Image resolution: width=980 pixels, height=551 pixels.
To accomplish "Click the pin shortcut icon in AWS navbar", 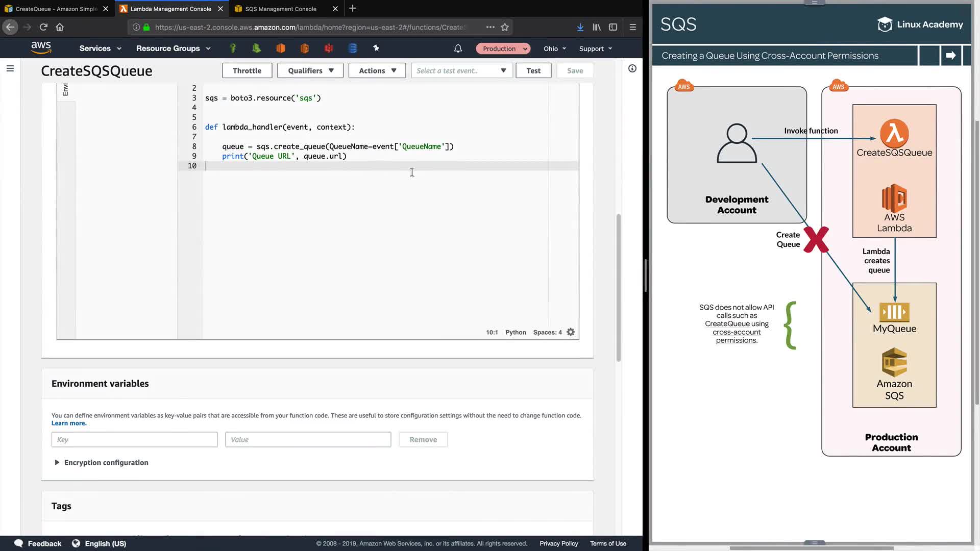I will (376, 48).
